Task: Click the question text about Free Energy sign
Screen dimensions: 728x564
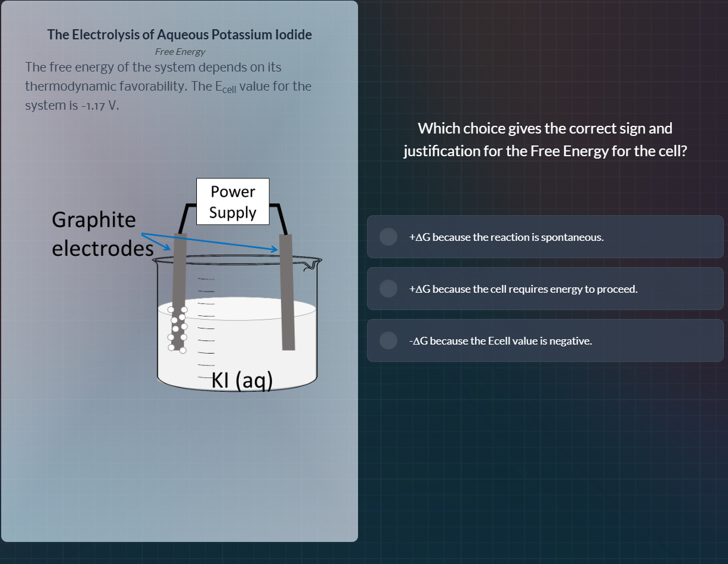Action: point(545,140)
